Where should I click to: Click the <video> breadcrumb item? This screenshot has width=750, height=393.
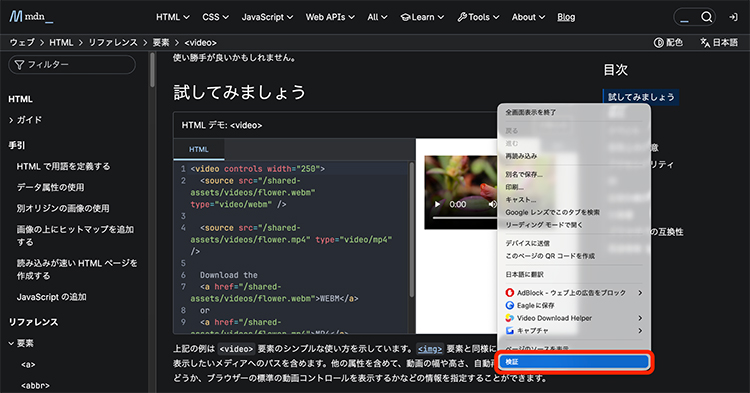(x=200, y=43)
